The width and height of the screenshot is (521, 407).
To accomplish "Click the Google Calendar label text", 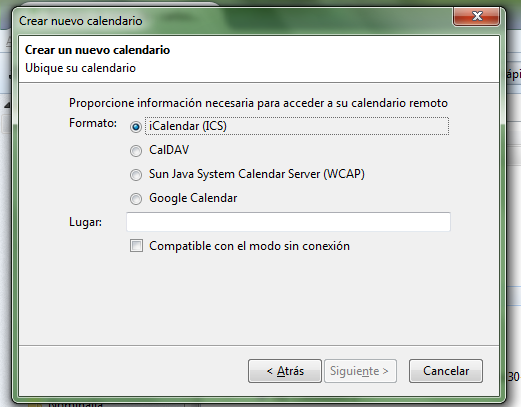I will (x=193, y=198).
